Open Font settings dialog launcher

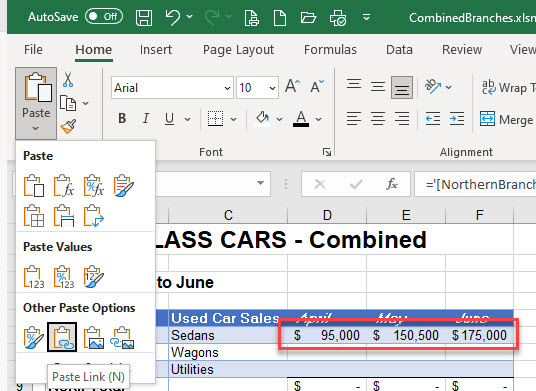tap(327, 152)
